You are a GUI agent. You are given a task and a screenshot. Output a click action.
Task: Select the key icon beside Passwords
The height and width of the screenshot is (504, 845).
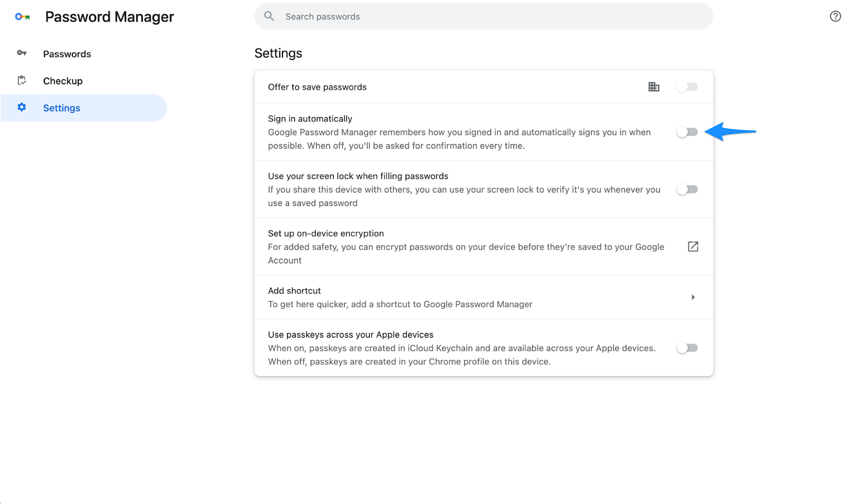coord(22,53)
